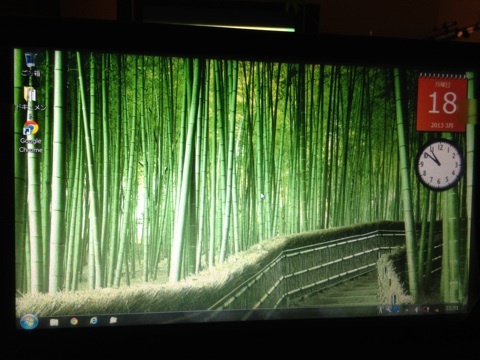
Task: Click the IME language bar letter icon
Action: click(381, 310)
